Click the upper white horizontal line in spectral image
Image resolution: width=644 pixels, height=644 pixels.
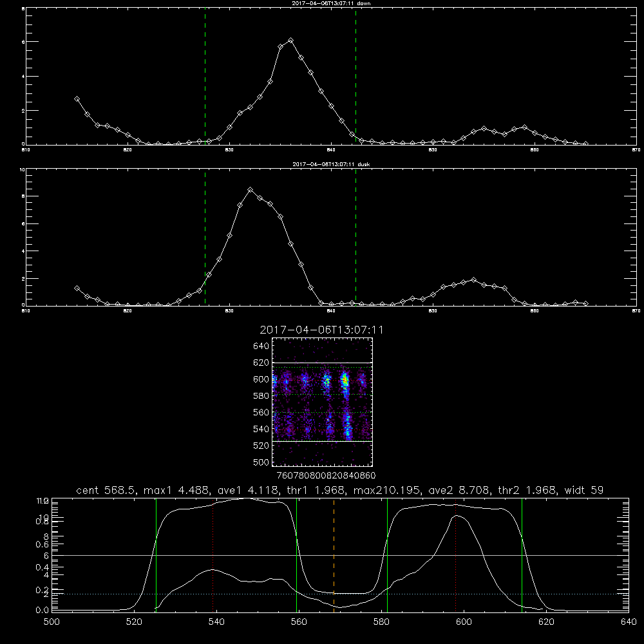[x=323, y=363]
